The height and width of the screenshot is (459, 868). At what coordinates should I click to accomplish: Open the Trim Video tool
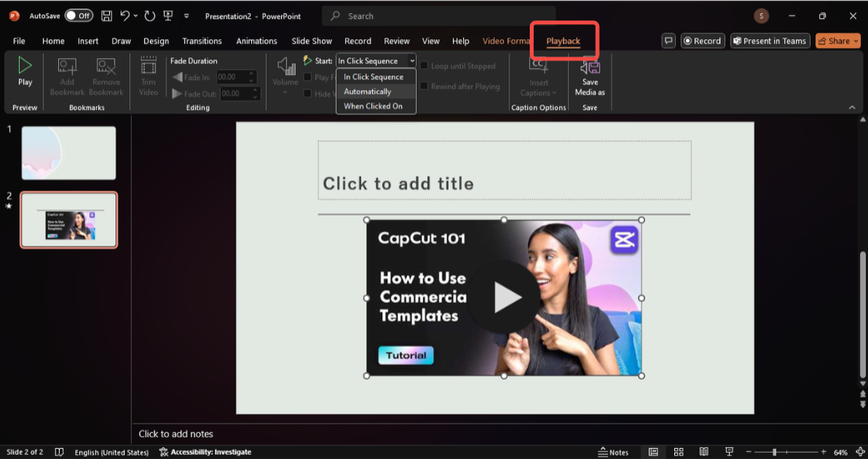coord(148,76)
